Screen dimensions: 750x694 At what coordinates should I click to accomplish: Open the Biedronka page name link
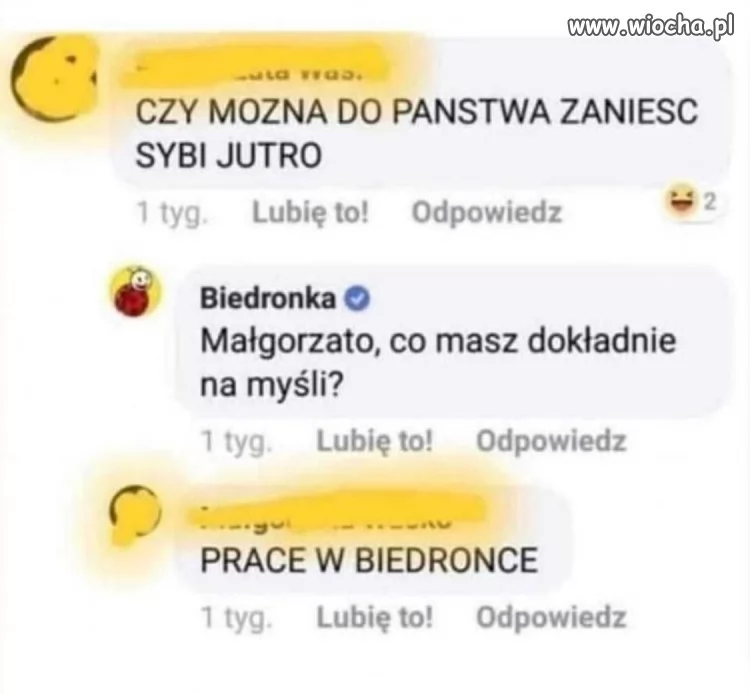(x=268, y=299)
